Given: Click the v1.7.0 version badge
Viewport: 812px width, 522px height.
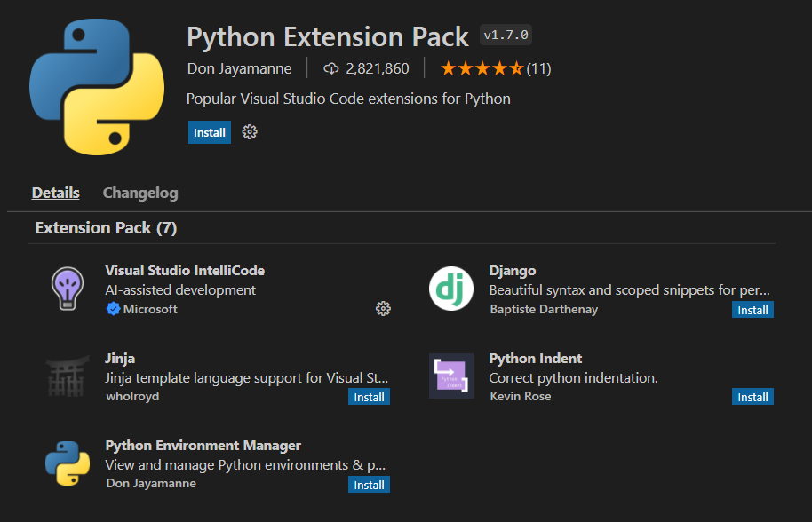Looking at the screenshot, I should click(506, 35).
